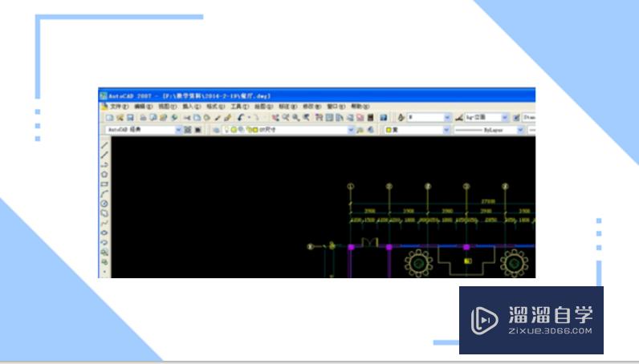Open the Dimension Style manager icon

pos(459,118)
